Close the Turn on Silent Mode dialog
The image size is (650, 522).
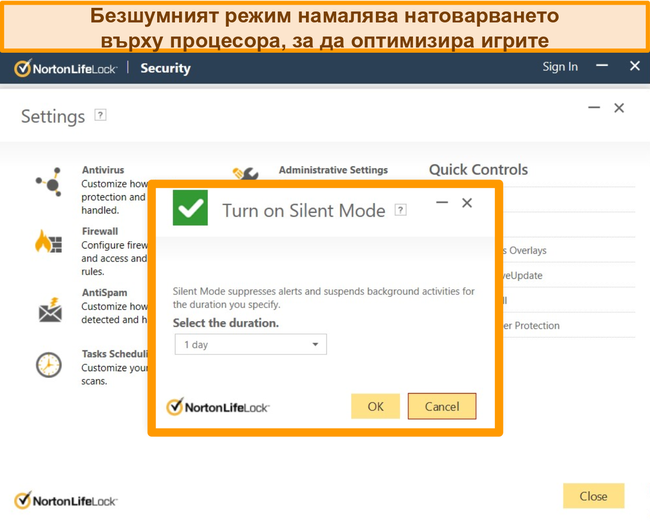tap(467, 203)
